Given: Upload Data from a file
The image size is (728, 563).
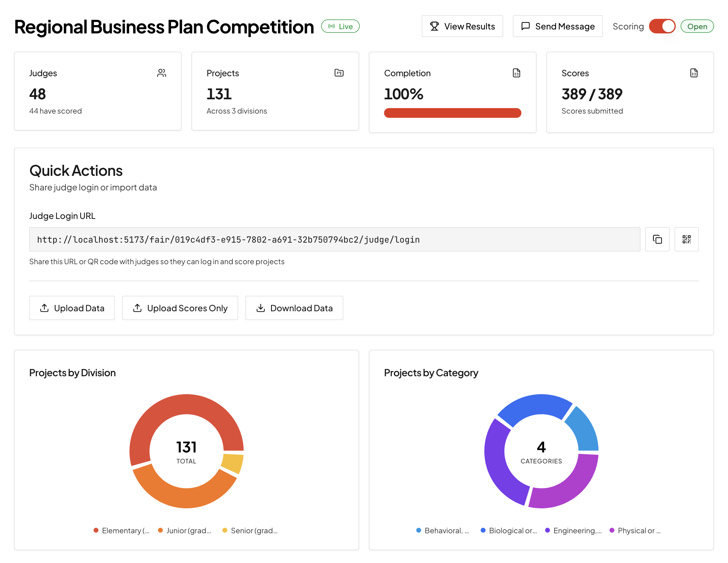Looking at the screenshot, I should [72, 308].
